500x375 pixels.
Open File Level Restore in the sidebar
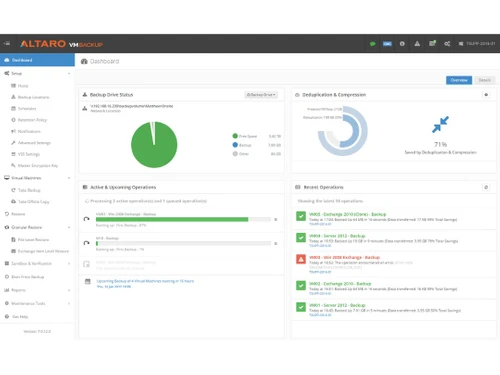click(x=33, y=239)
